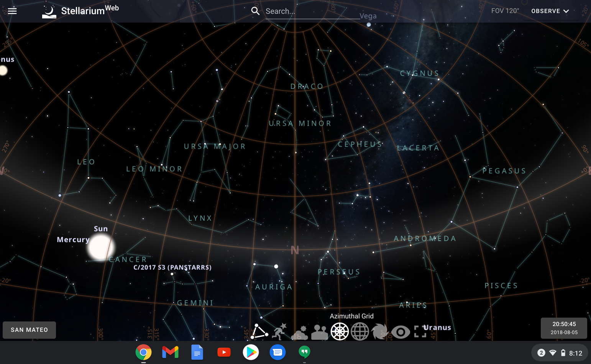This screenshot has width=591, height=364.
Task: Click the LEO constellation label
Action: pyautogui.click(x=86, y=162)
